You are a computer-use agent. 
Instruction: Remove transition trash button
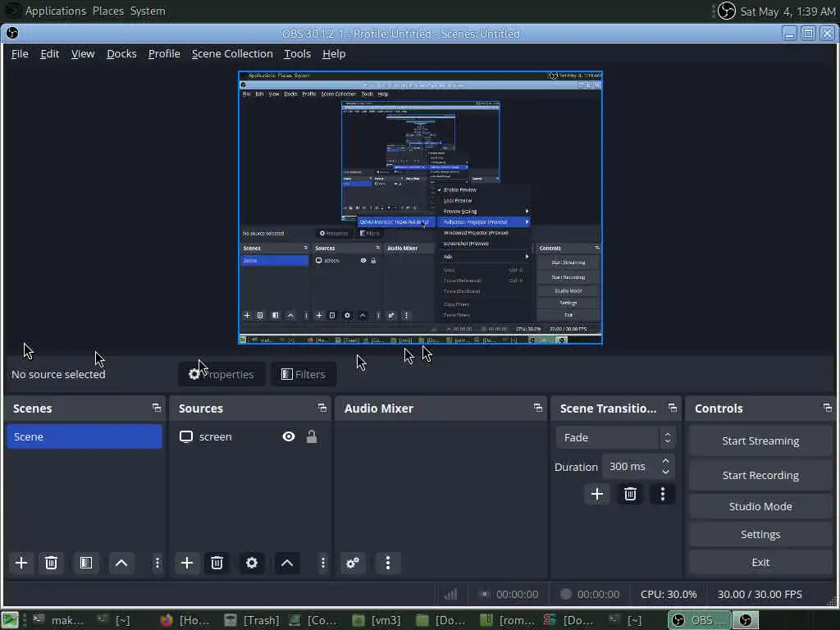point(630,494)
